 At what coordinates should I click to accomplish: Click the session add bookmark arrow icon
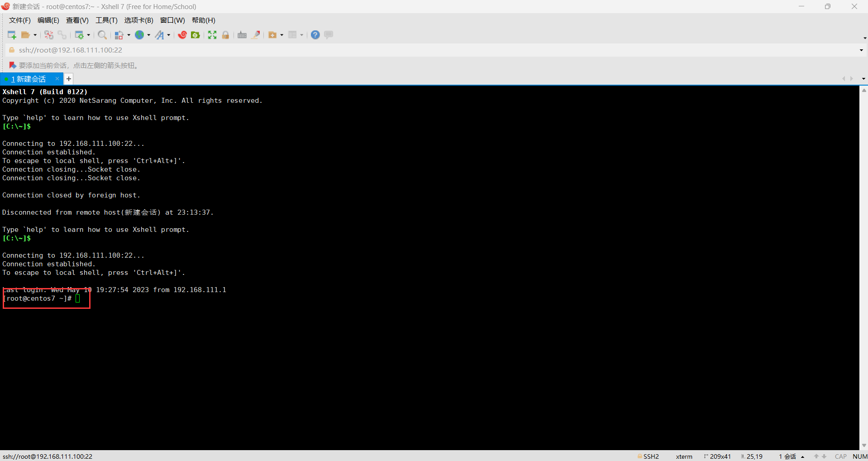pos(13,66)
